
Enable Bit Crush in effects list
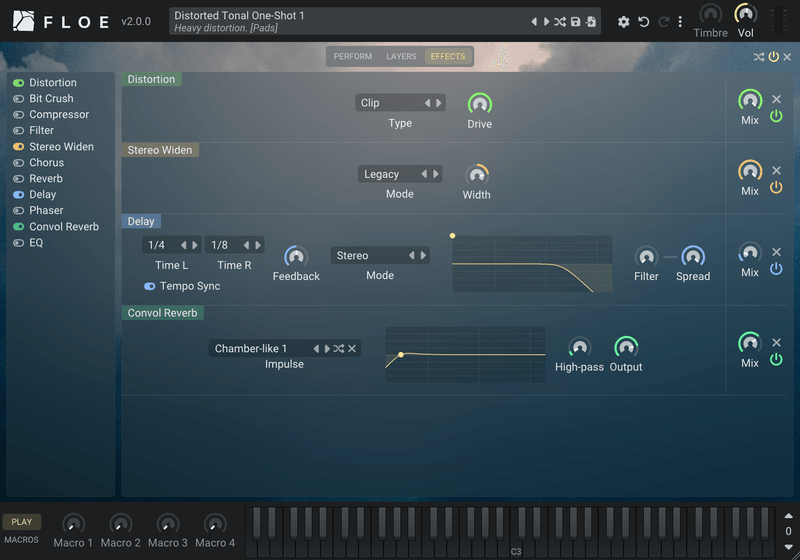pyautogui.click(x=18, y=98)
